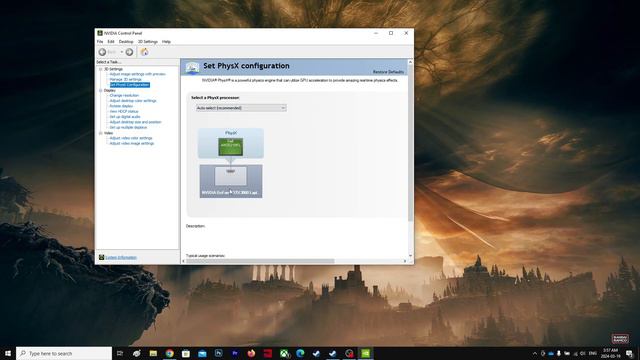Open Google Chrome from the taskbar
The height and width of the screenshot is (360, 640).
pos(169,353)
